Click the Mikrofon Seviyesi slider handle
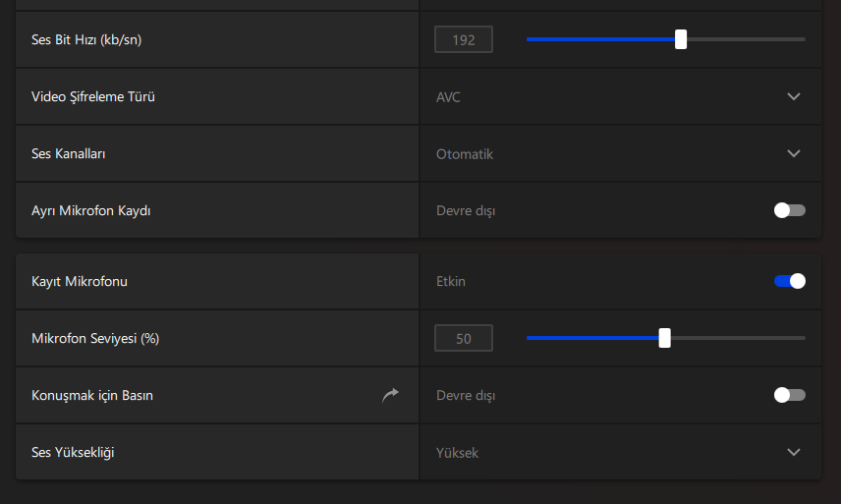Image resolution: width=841 pixels, height=504 pixels. click(665, 338)
